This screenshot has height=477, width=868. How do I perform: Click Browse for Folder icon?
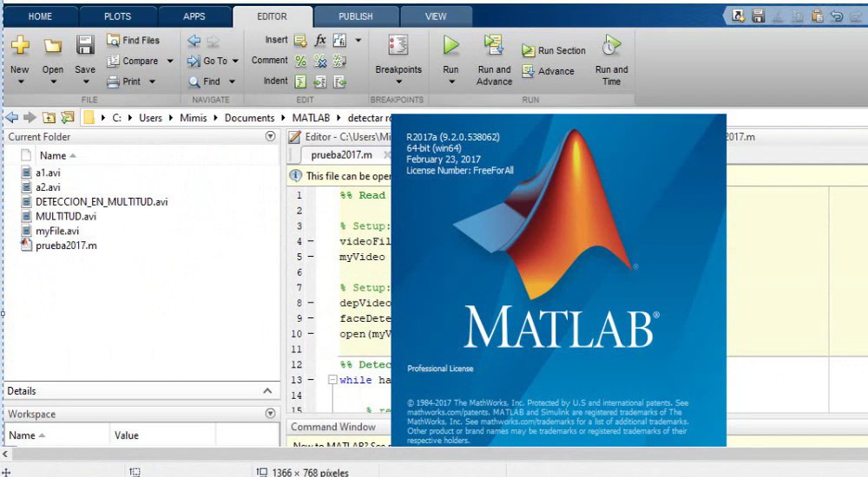[x=68, y=117]
